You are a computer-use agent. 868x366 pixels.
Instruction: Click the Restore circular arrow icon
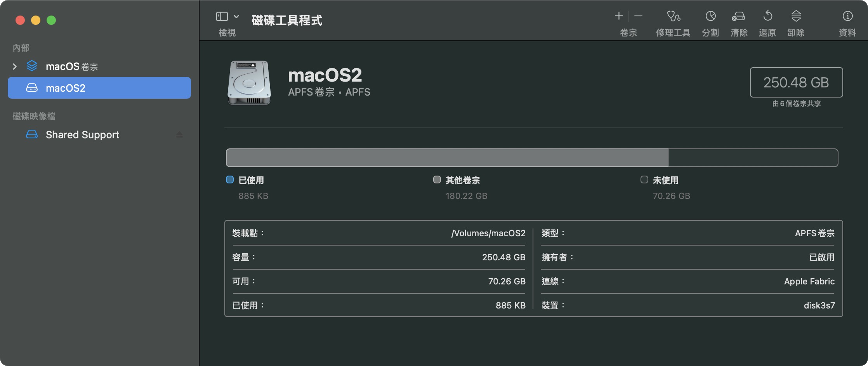tap(767, 16)
